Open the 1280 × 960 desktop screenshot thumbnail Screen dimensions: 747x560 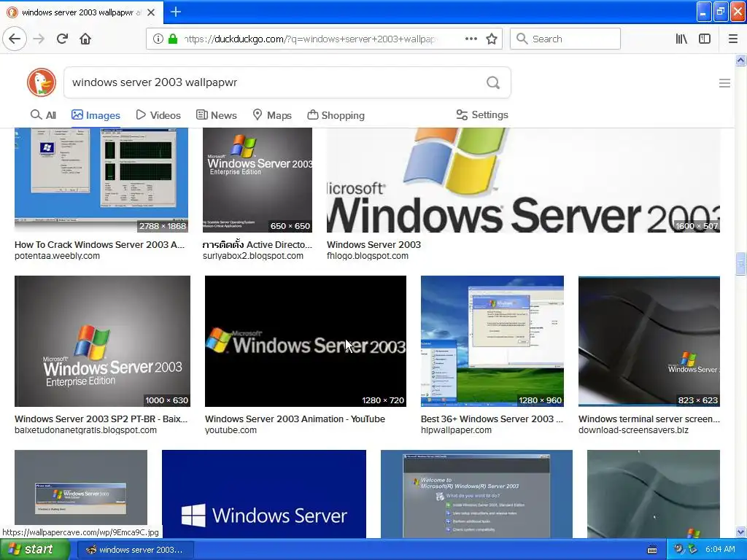[492, 341]
